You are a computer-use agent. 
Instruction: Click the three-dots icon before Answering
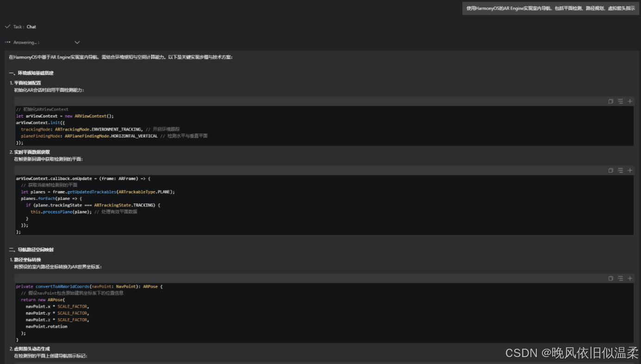pyautogui.click(x=7, y=42)
